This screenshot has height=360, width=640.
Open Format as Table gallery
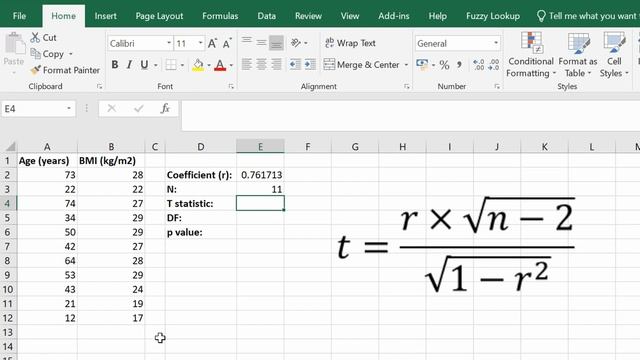pos(578,55)
